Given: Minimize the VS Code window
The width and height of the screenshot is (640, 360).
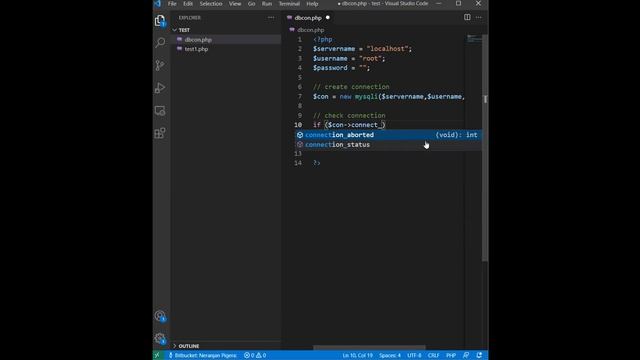Looking at the screenshot, I should (439, 4).
